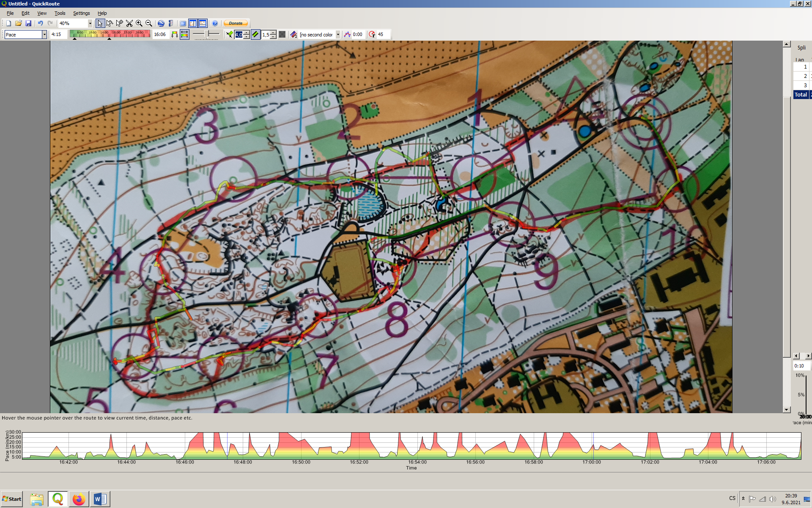The width and height of the screenshot is (812, 508).
Task: Click the pace color gradient bar
Action: point(110,34)
